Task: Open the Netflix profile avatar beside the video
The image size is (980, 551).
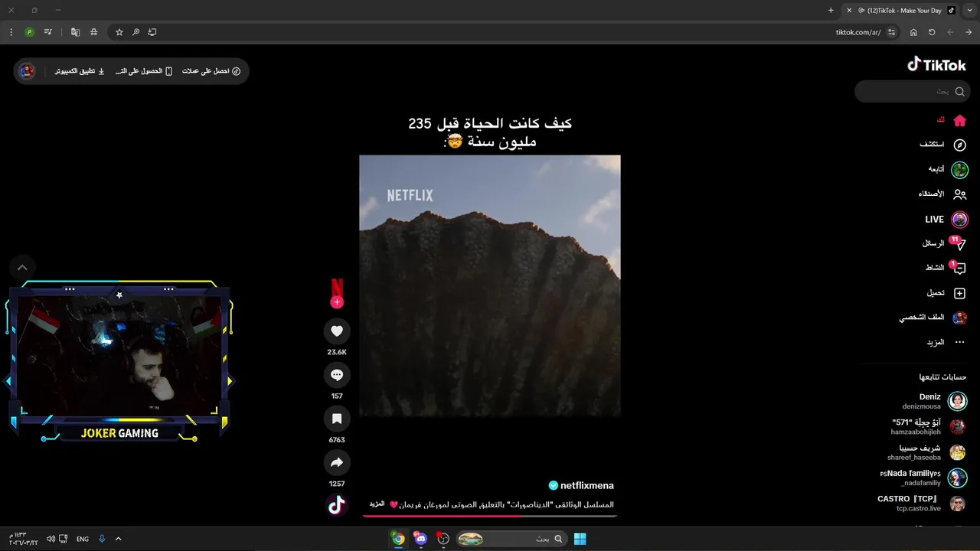Action: pyautogui.click(x=337, y=288)
